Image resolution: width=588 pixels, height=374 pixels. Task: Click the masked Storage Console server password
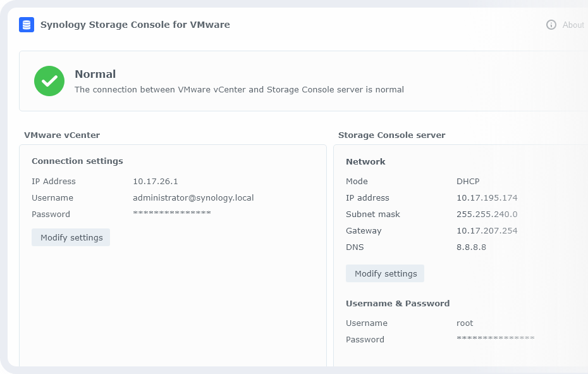coord(496,338)
